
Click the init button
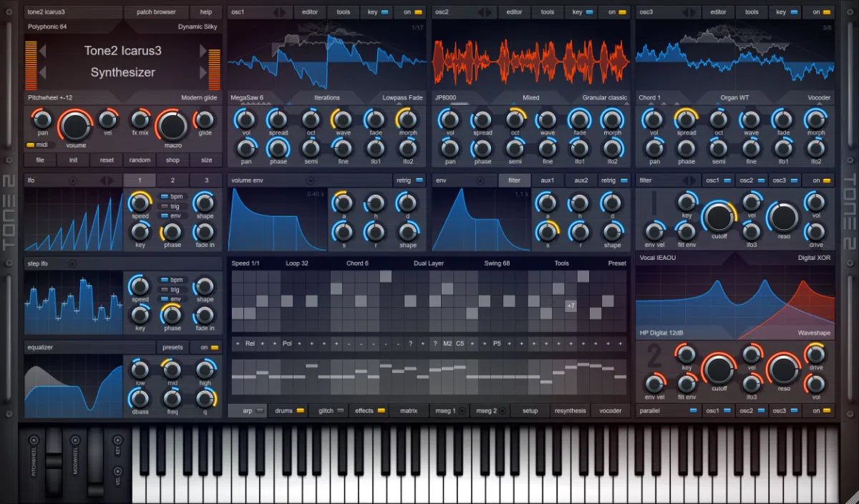pyautogui.click(x=72, y=160)
